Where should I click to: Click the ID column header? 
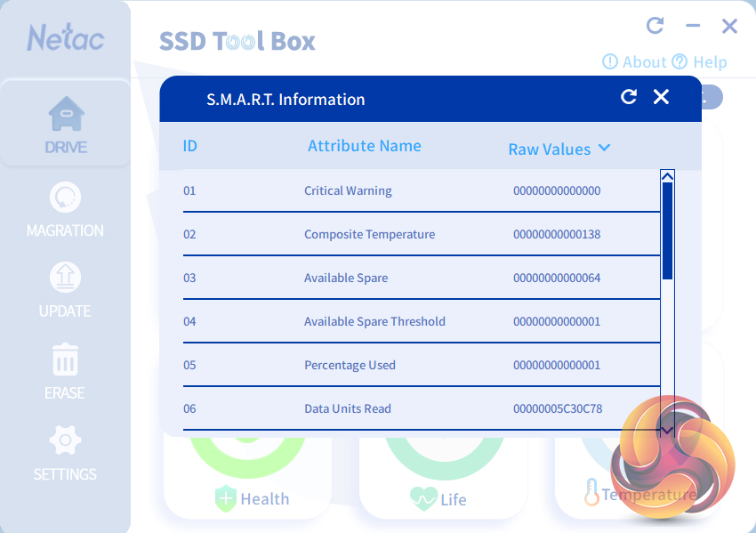click(190, 146)
